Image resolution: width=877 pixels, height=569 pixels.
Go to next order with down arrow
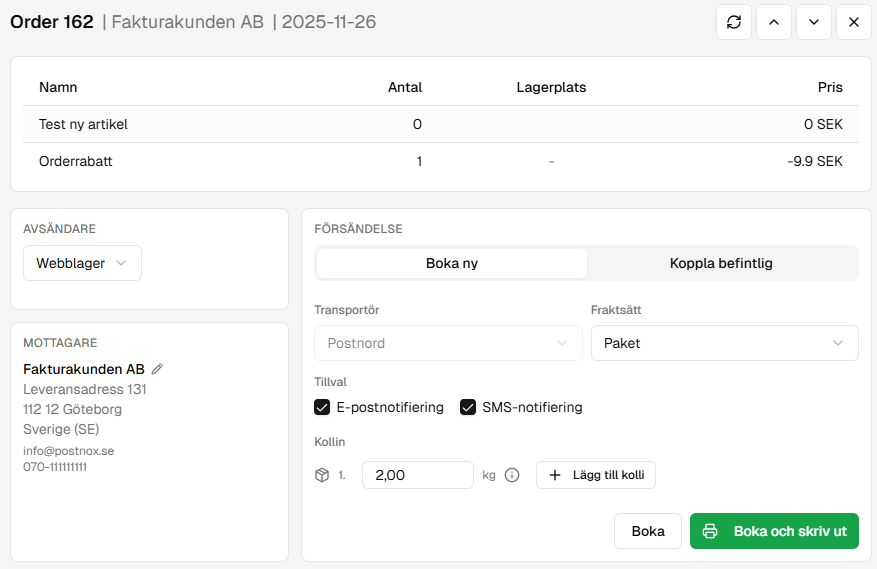coord(814,22)
